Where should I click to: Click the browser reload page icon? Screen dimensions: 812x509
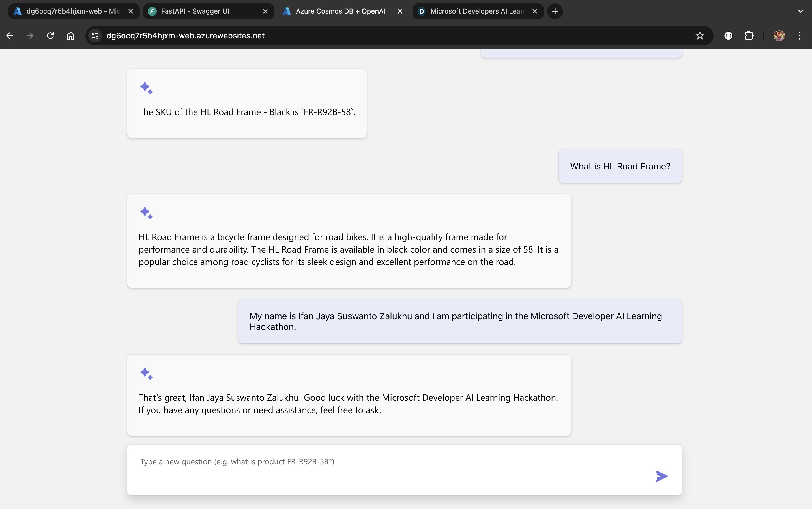tap(51, 36)
